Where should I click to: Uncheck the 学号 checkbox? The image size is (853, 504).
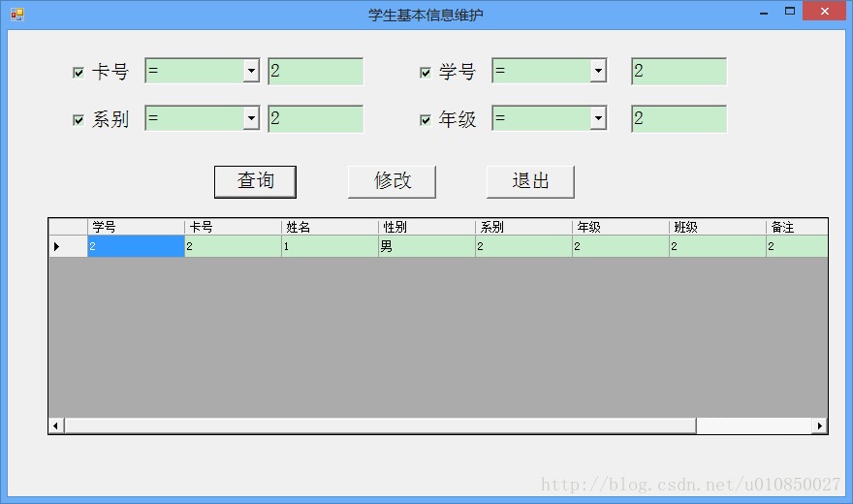pyautogui.click(x=426, y=73)
